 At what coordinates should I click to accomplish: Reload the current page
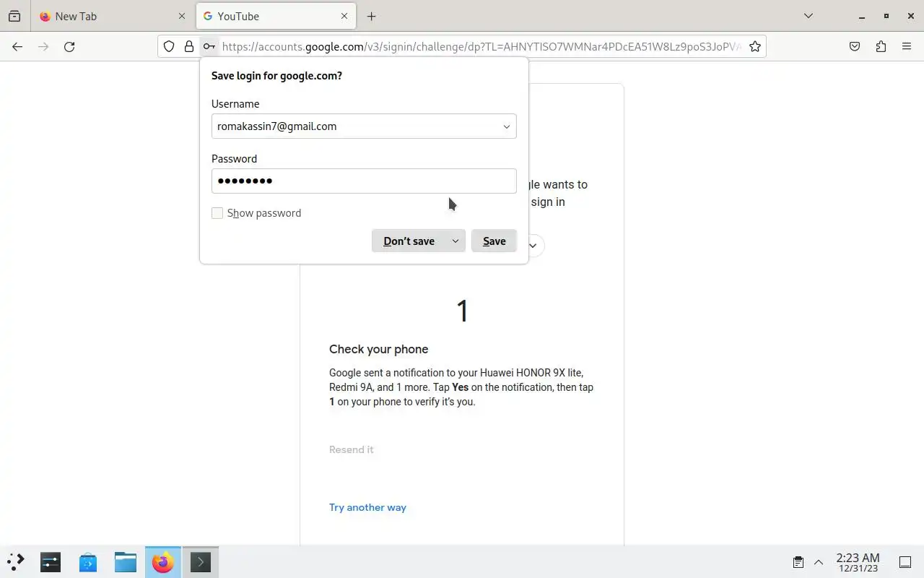(x=69, y=46)
